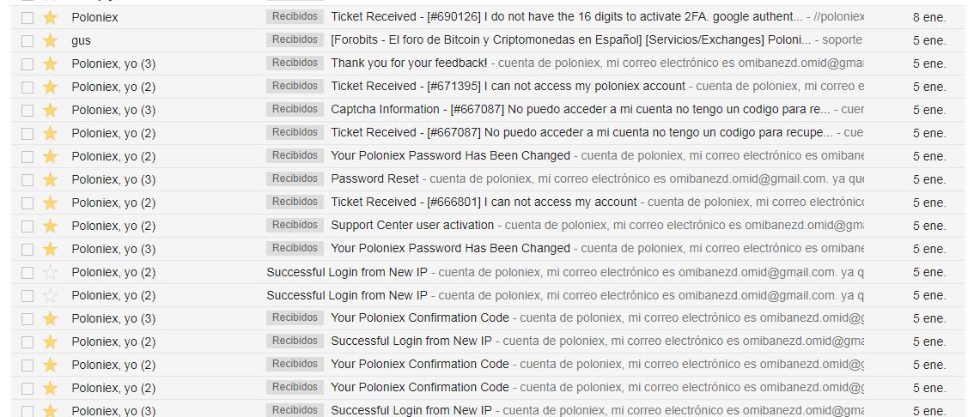Remove star from Ticket Received #667087 email
This screenshot has width=980, height=417.
coord(50,133)
